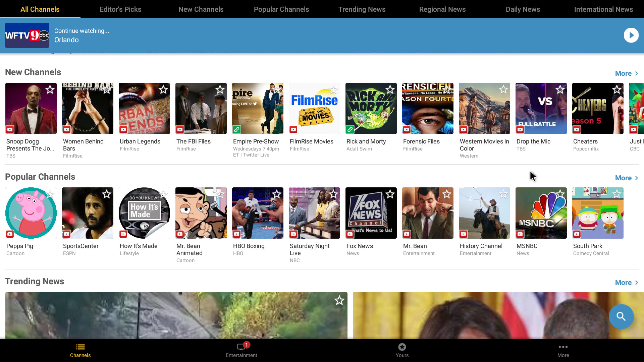644x362 pixels.
Task: Open the FilmRise Movies title link
Action: [x=312, y=141]
